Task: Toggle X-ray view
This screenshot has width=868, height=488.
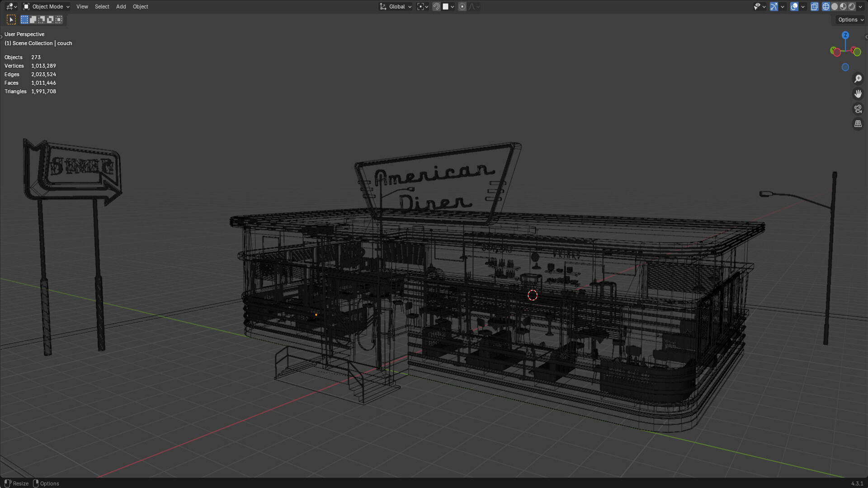Action: (x=814, y=6)
